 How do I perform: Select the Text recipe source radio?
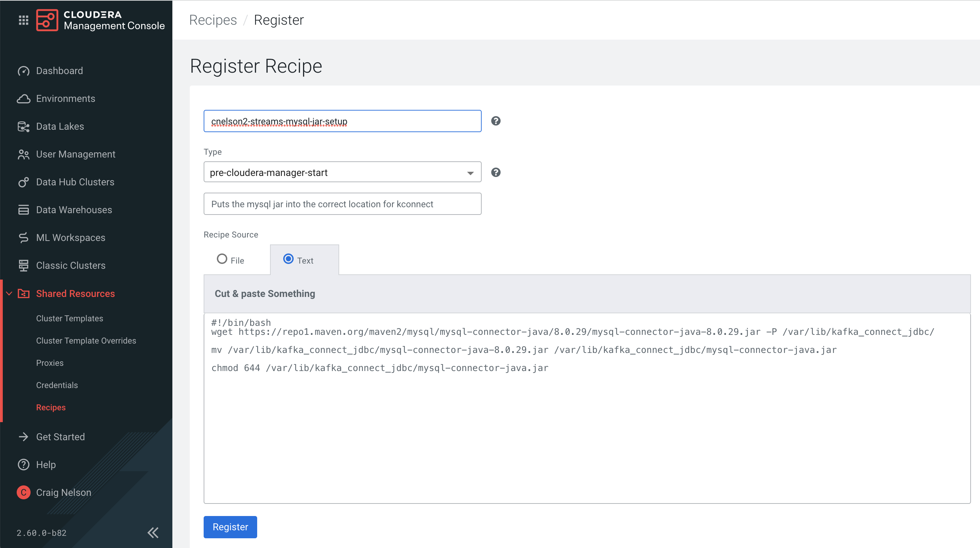pos(288,259)
